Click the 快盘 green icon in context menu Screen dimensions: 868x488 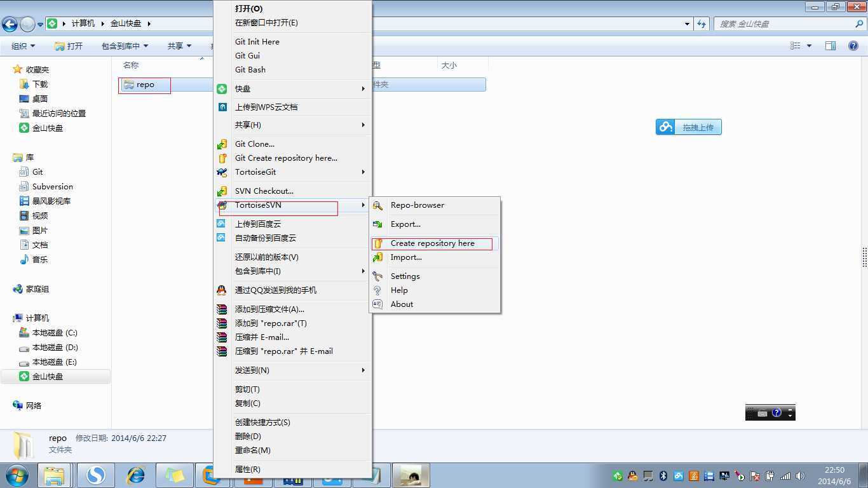click(222, 89)
